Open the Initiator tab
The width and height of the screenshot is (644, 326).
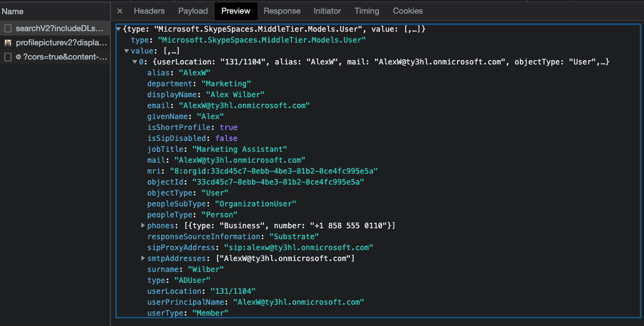click(x=327, y=11)
